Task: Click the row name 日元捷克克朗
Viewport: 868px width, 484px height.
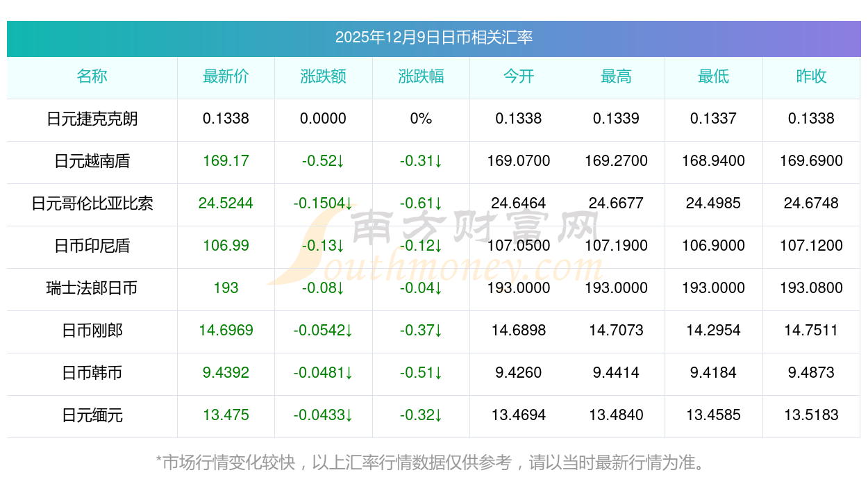Action: pyautogui.click(x=92, y=119)
